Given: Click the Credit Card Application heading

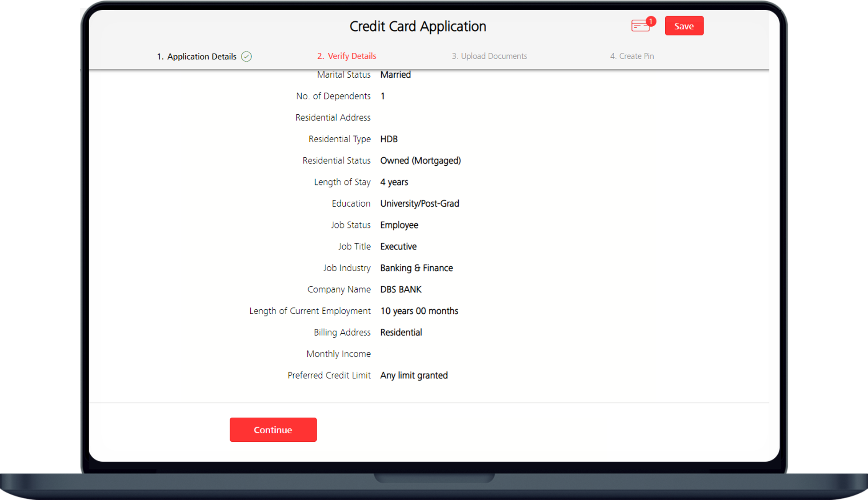Looking at the screenshot, I should pos(418,26).
